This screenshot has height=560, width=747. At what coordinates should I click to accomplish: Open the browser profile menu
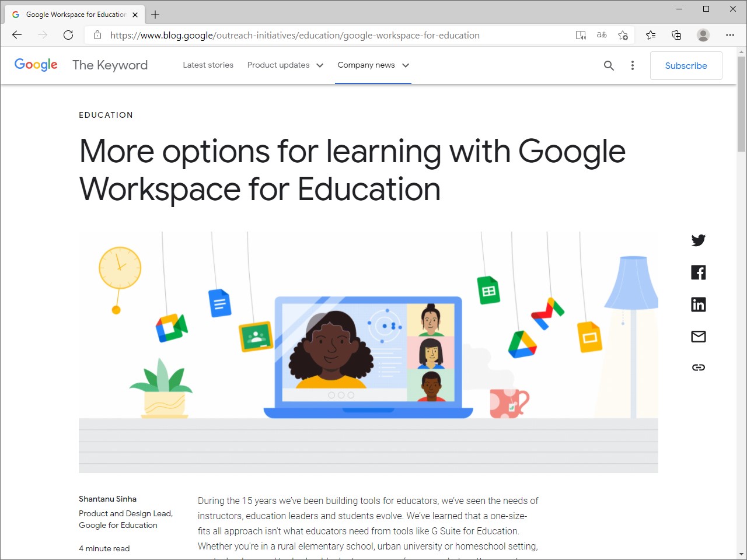click(703, 35)
